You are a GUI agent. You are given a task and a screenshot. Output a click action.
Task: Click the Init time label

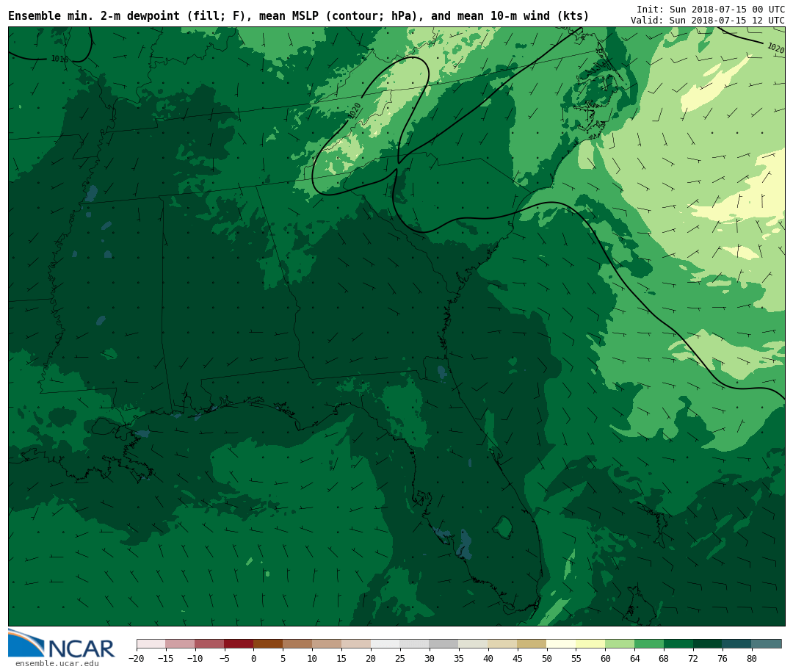[x=710, y=10]
